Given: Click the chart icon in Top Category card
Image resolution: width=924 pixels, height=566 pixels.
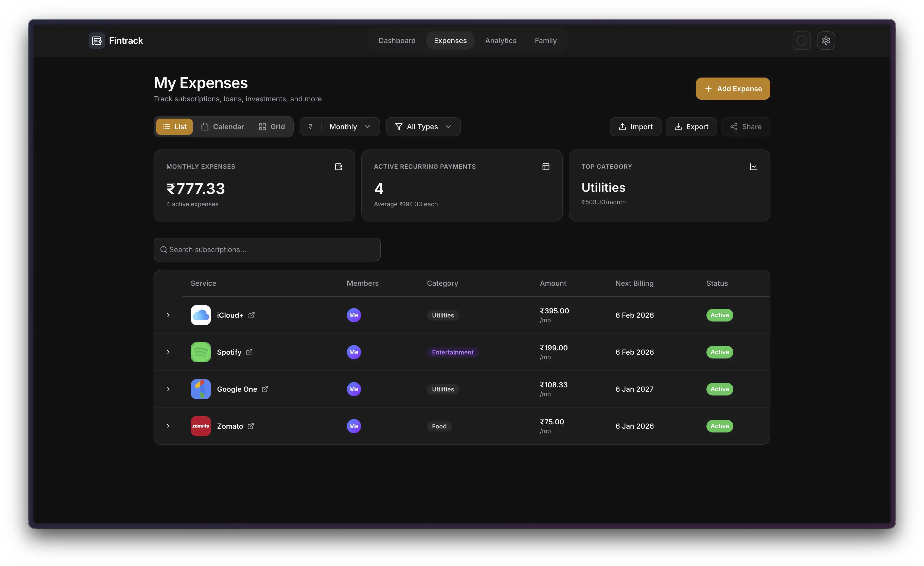Looking at the screenshot, I should 753,167.
